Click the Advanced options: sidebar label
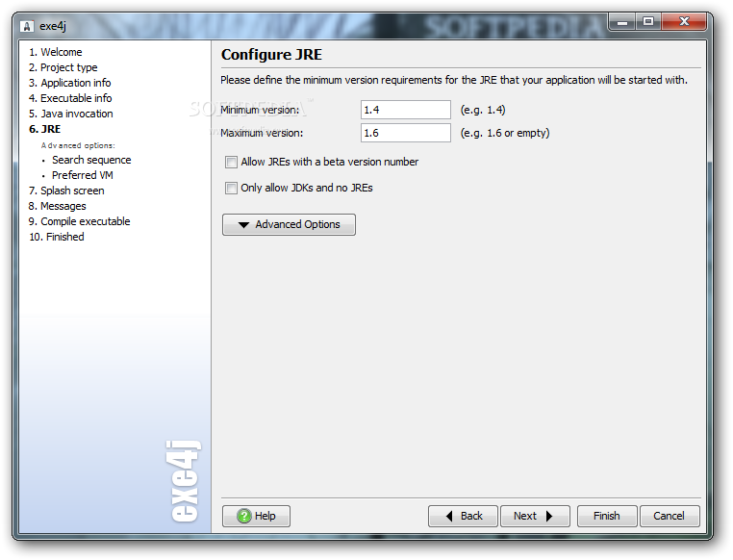This screenshot has width=733, height=560. [x=78, y=145]
